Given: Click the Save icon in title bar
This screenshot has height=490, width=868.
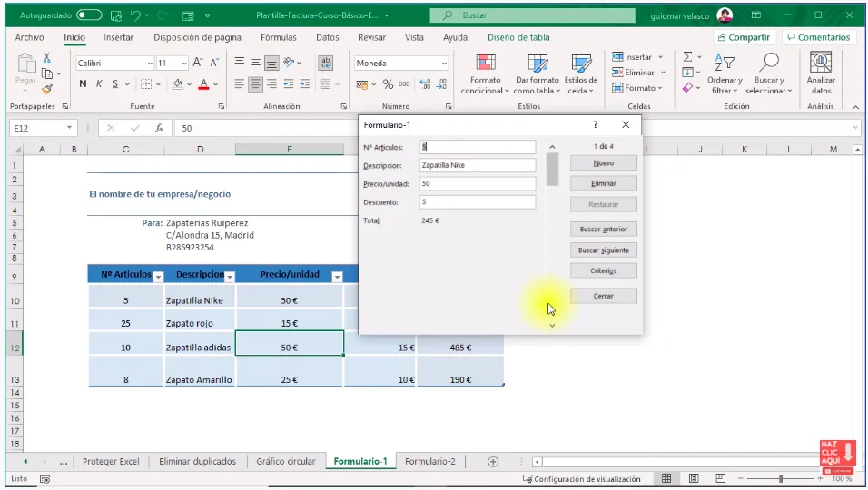Looking at the screenshot, I should pyautogui.click(x=115, y=15).
